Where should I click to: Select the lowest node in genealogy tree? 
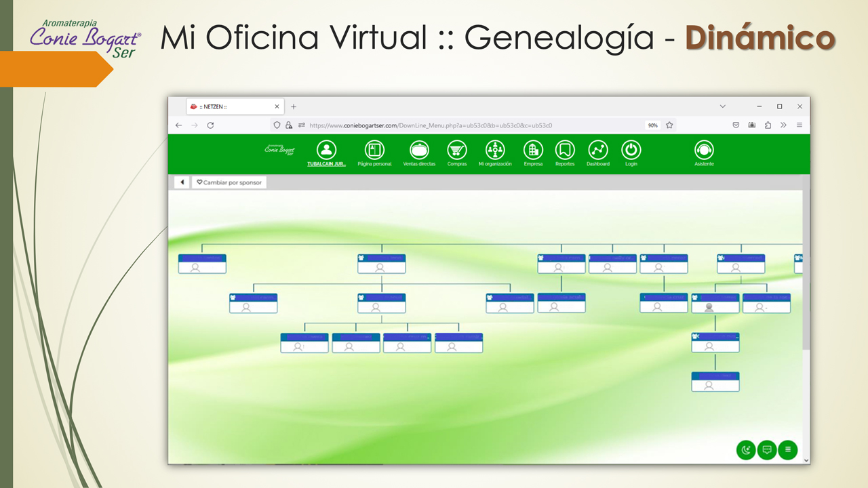[x=715, y=382]
